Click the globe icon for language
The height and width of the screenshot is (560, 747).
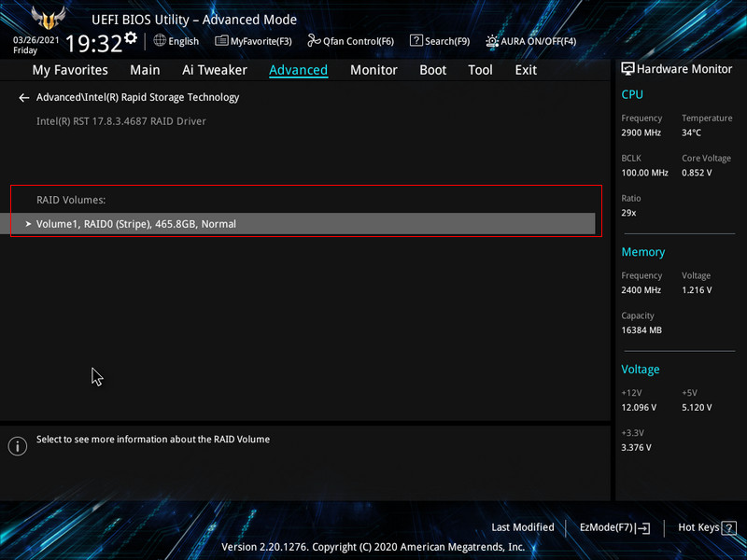(x=160, y=41)
